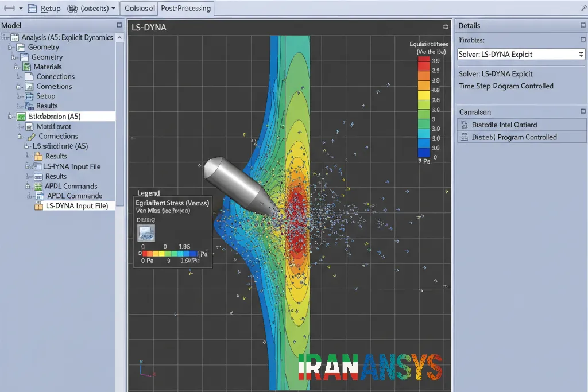
Task: Click the chart icon beside Cometions
Action: [x=29, y=87]
